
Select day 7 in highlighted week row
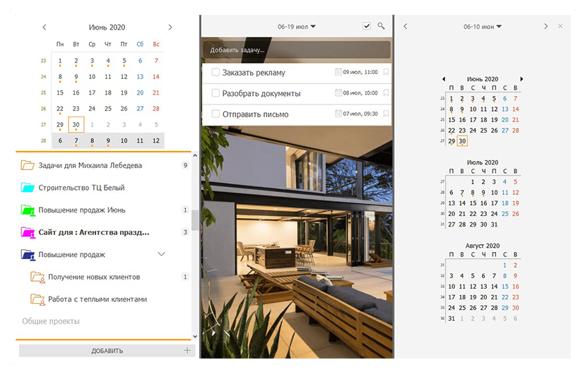pyautogui.click(x=76, y=140)
